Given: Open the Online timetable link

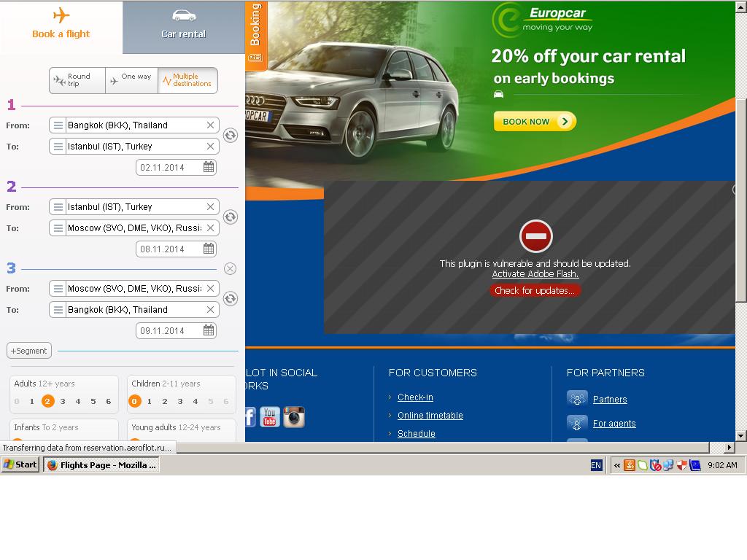Looking at the screenshot, I should click(430, 415).
